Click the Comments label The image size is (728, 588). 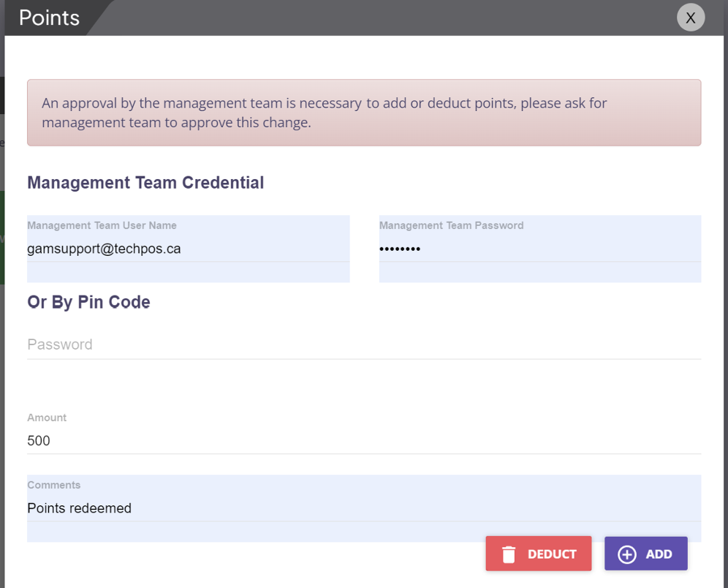(54, 485)
